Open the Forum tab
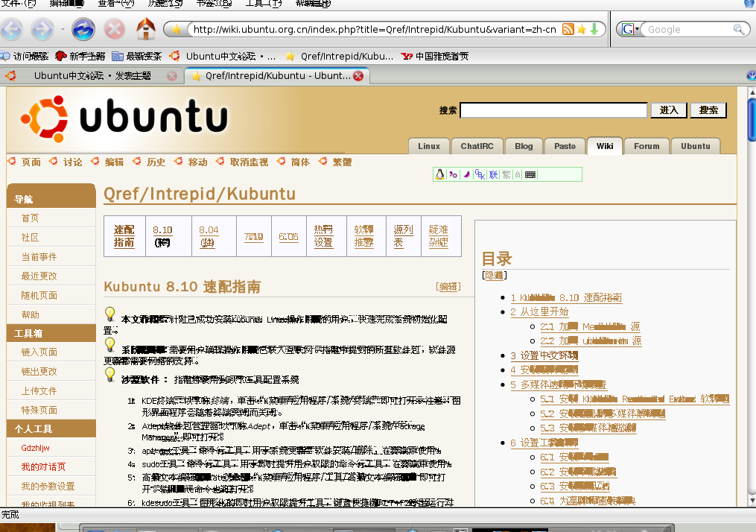Screen dimensions: 756x532 tap(647, 146)
